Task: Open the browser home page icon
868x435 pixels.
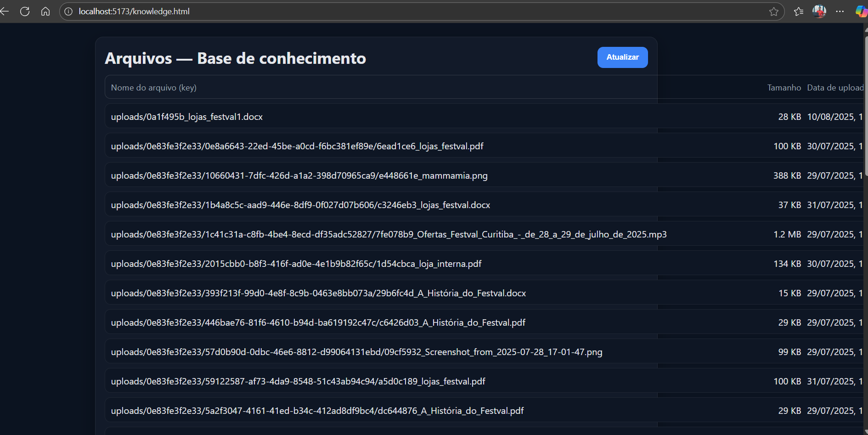Action: click(45, 11)
